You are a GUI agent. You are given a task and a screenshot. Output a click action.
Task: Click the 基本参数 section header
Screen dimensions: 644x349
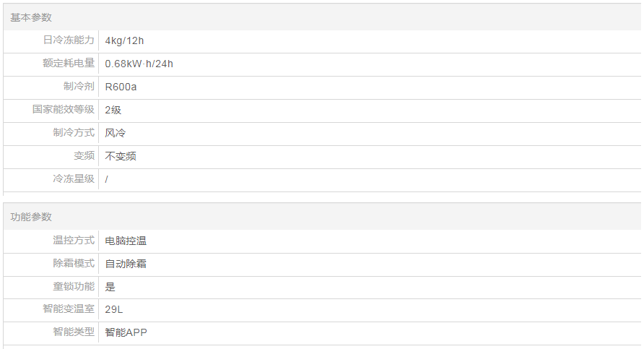tap(31, 17)
